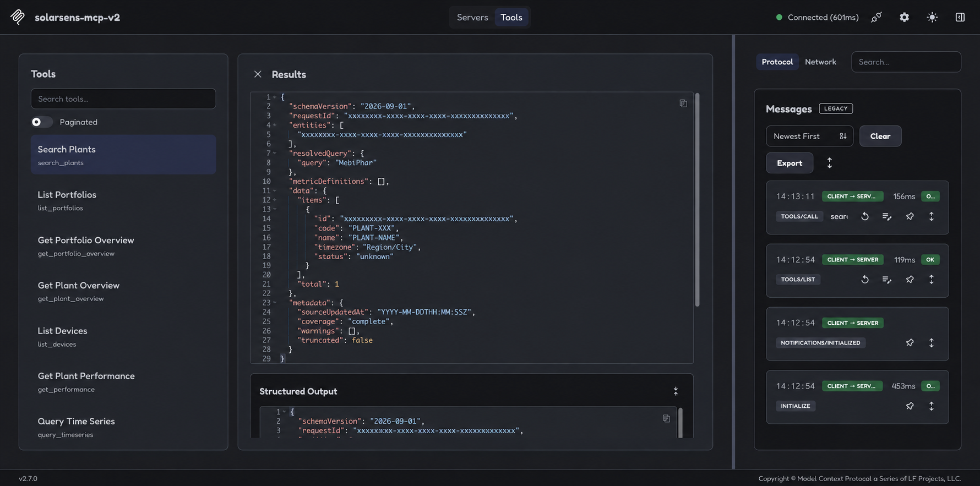Image resolution: width=980 pixels, height=486 pixels.
Task: Select the List Devices tool
Action: [123, 336]
